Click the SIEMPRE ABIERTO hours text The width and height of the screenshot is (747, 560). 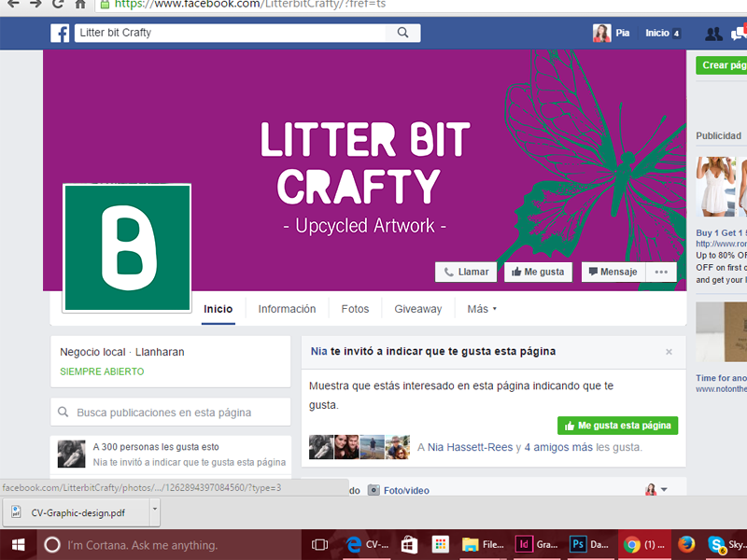coord(102,371)
